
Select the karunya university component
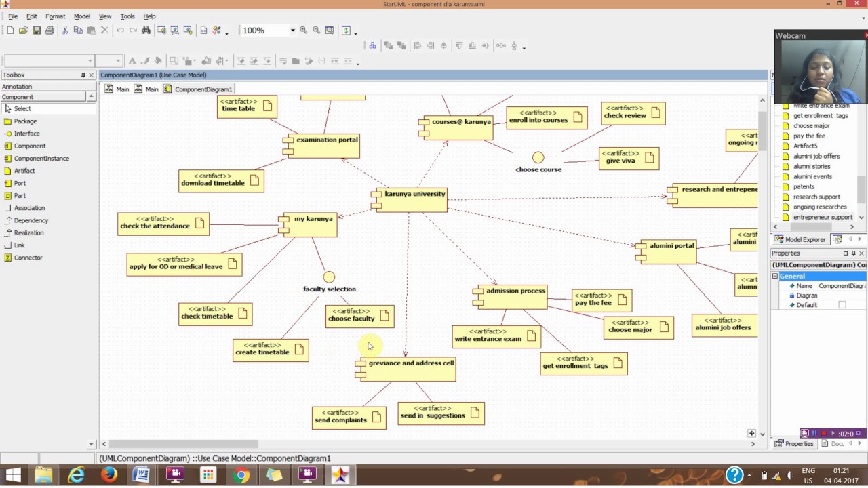coord(410,200)
